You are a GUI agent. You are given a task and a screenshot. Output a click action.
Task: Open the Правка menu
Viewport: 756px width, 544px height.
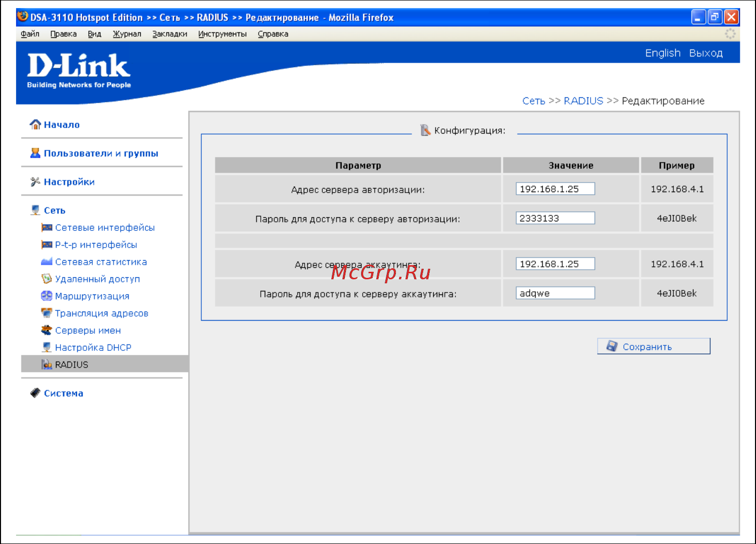click(64, 34)
